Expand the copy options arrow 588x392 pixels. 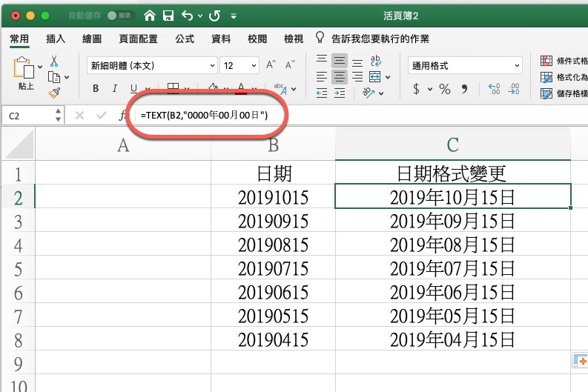[67, 78]
